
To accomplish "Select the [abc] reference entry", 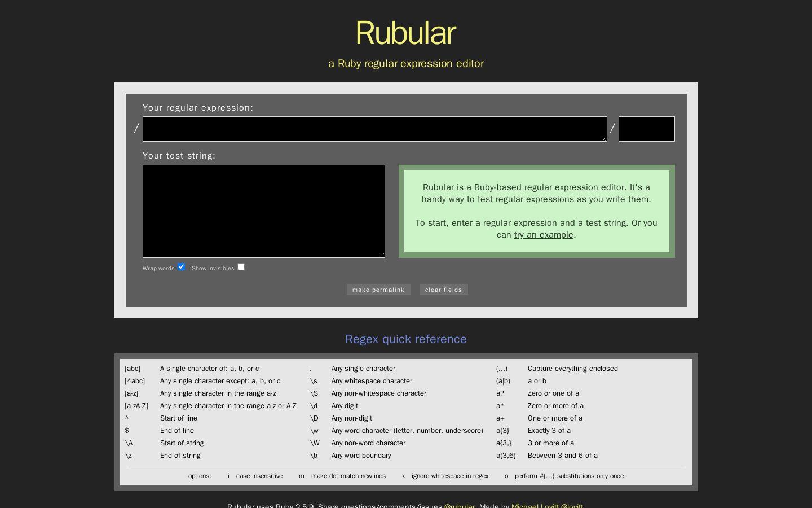I will [x=133, y=369].
